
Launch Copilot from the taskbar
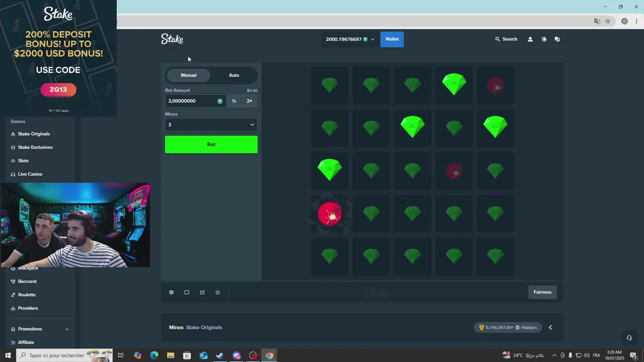pyautogui.click(x=138, y=355)
